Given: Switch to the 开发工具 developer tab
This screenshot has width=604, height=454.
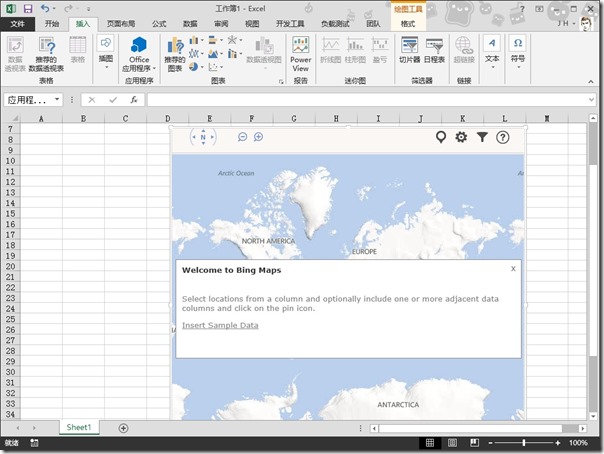Looking at the screenshot, I should [290, 24].
